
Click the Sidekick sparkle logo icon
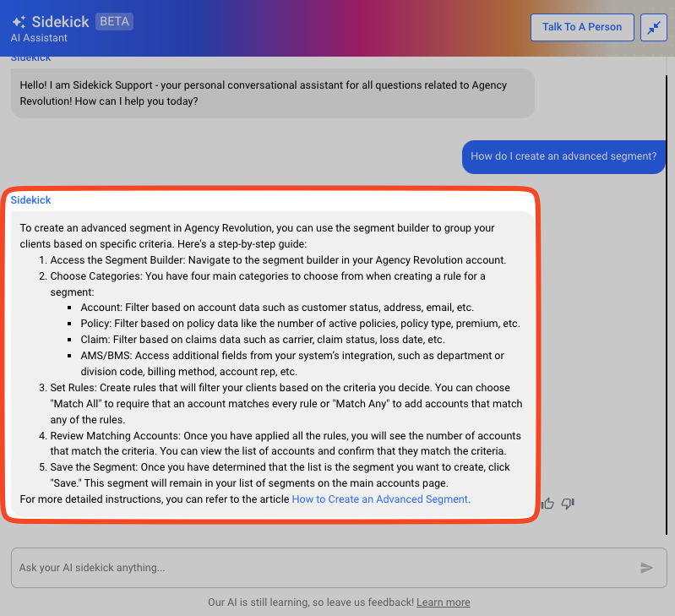pyautogui.click(x=19, y=22)
